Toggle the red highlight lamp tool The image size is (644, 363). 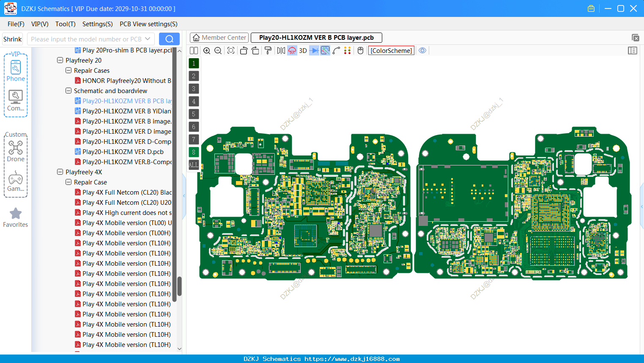tap(292, 51)
